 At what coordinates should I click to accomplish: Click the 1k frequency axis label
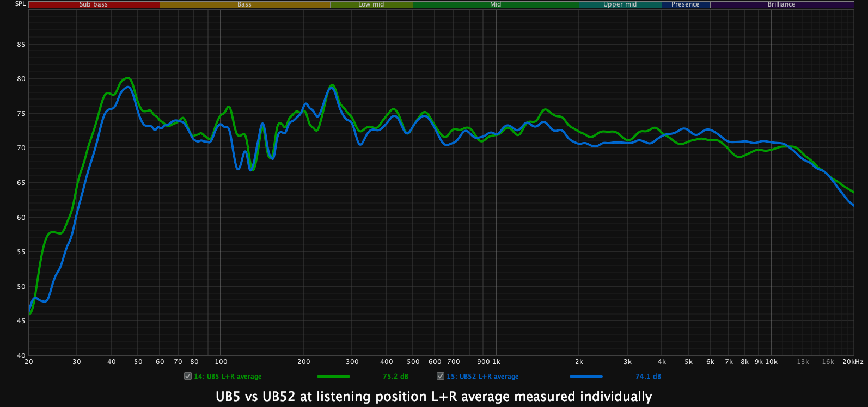coord(496,362)
